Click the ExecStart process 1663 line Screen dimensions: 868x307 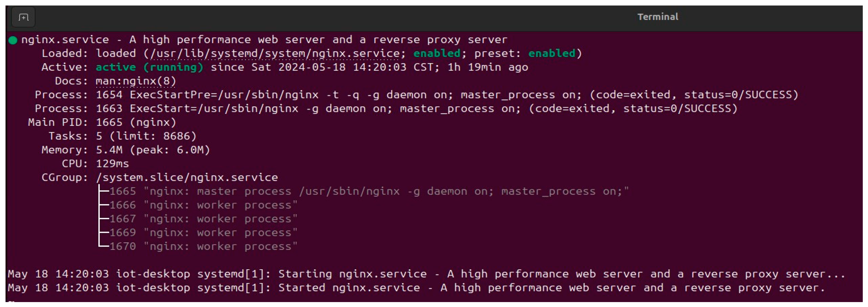coord(386,108)
